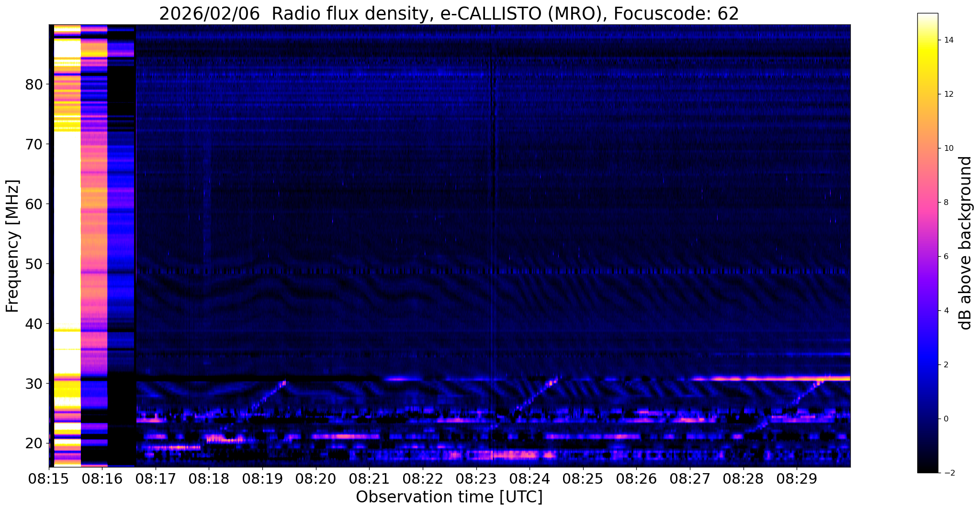This screenshot has height=511, width=980.
Task: Click the 60 MHz frequency tick label
Action: tap(34, 204)
